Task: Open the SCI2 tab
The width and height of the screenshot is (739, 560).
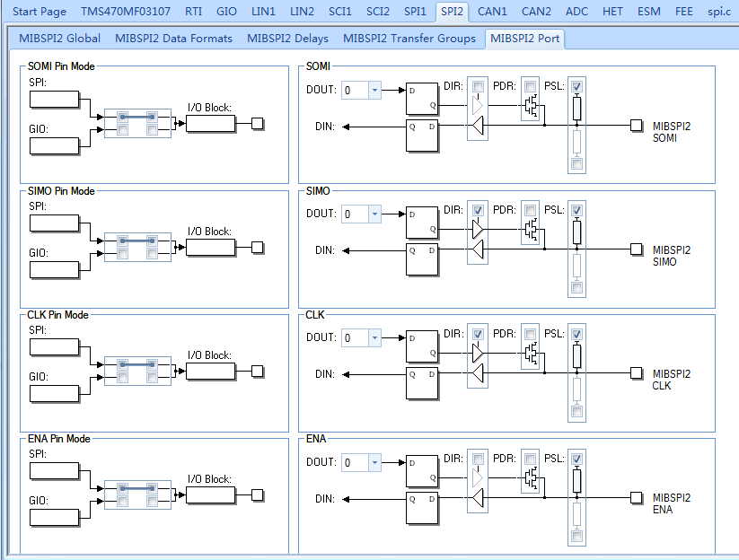Action: click(x=378, y=12)
